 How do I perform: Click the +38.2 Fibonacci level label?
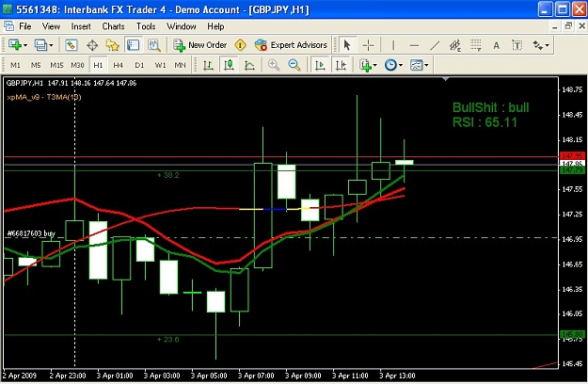click(x=168, y=175)
